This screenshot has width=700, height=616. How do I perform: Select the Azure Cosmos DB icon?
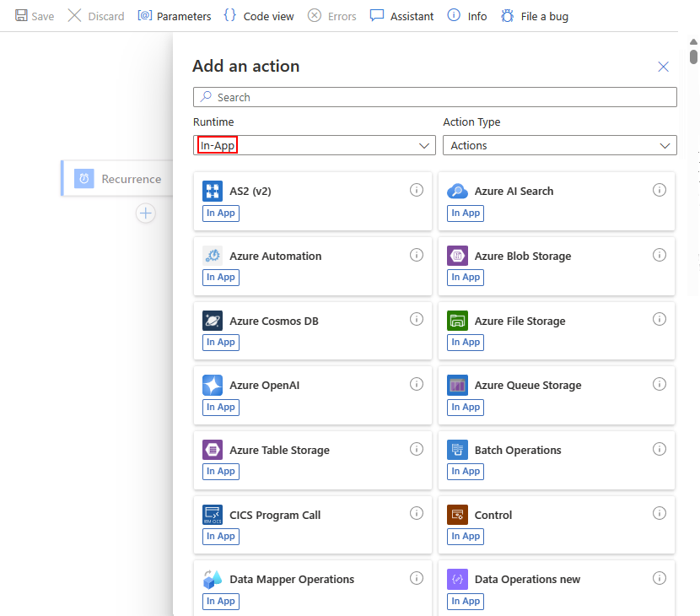(213, 321)
